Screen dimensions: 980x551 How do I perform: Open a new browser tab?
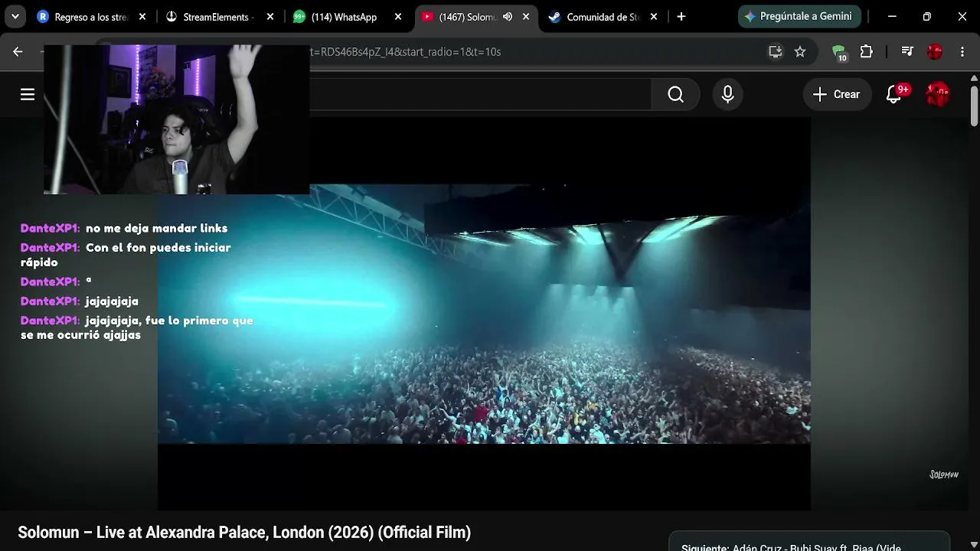click(681, 17)
